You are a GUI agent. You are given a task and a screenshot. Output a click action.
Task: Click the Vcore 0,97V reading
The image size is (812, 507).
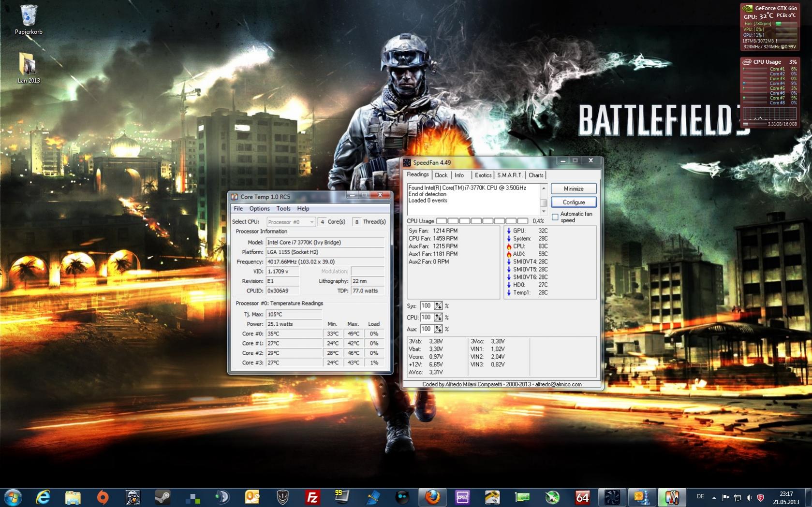coord(426,357)
